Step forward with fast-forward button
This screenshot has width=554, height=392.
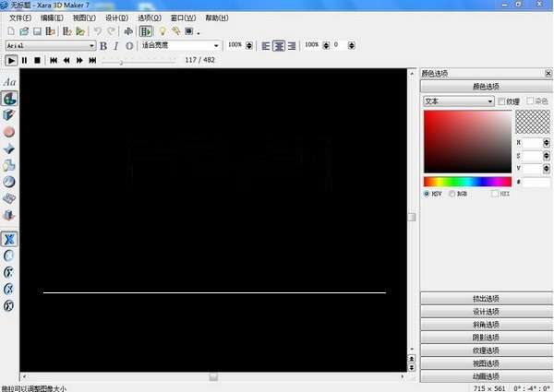pyautogui.click(x=79, y=60)
